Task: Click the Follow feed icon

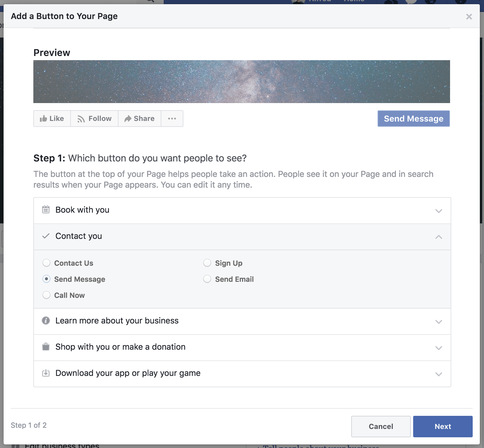Action: [81, 119]
